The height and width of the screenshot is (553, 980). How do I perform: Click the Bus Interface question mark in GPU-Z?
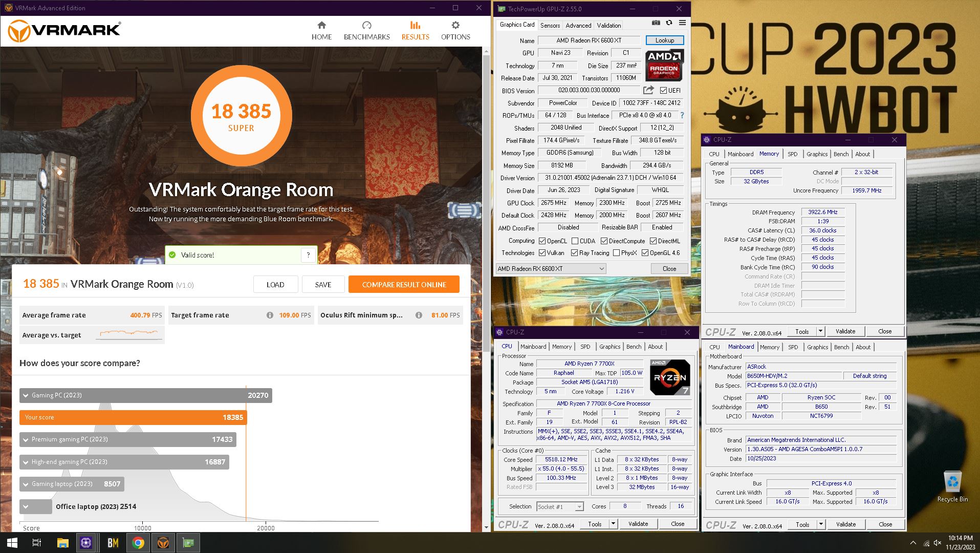(682, 115)
